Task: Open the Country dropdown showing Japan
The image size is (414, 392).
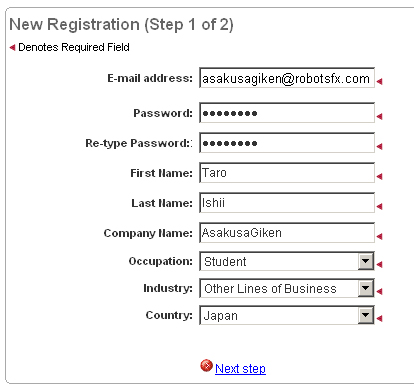Action: click(x=287, y=315)
